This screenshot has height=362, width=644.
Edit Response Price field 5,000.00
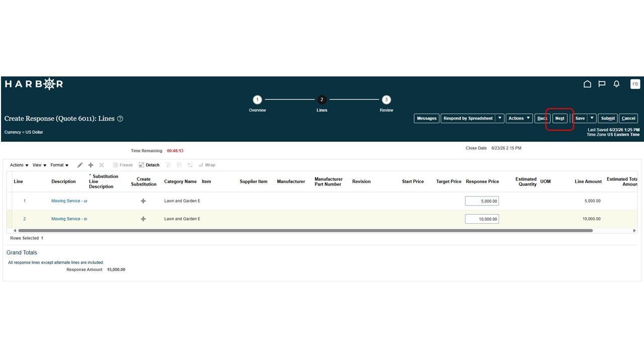[x=482, y=201]
